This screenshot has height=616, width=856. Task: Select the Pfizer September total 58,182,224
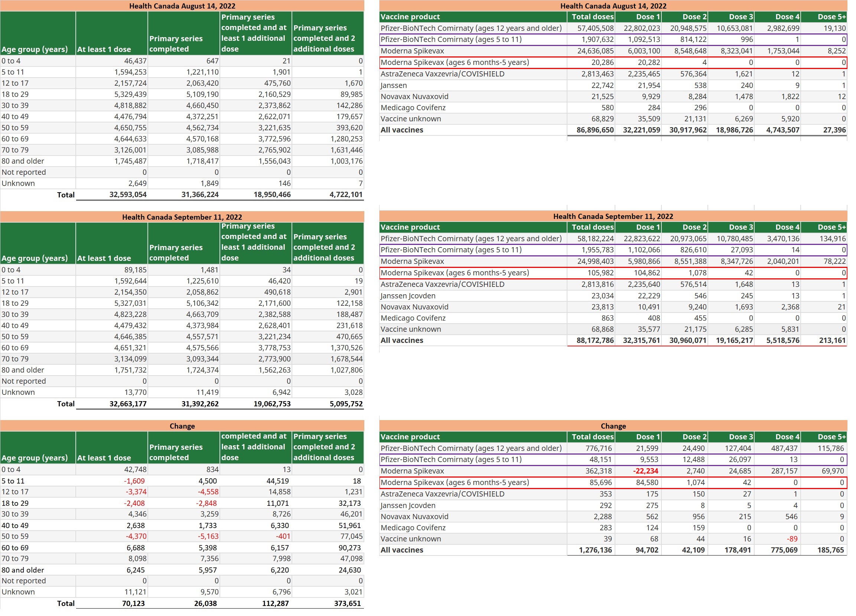pos(591,238)
